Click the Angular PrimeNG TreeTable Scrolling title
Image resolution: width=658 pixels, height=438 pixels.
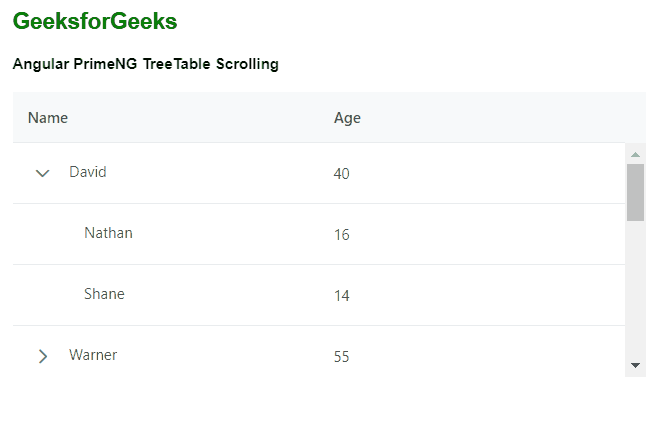[146, 64]
